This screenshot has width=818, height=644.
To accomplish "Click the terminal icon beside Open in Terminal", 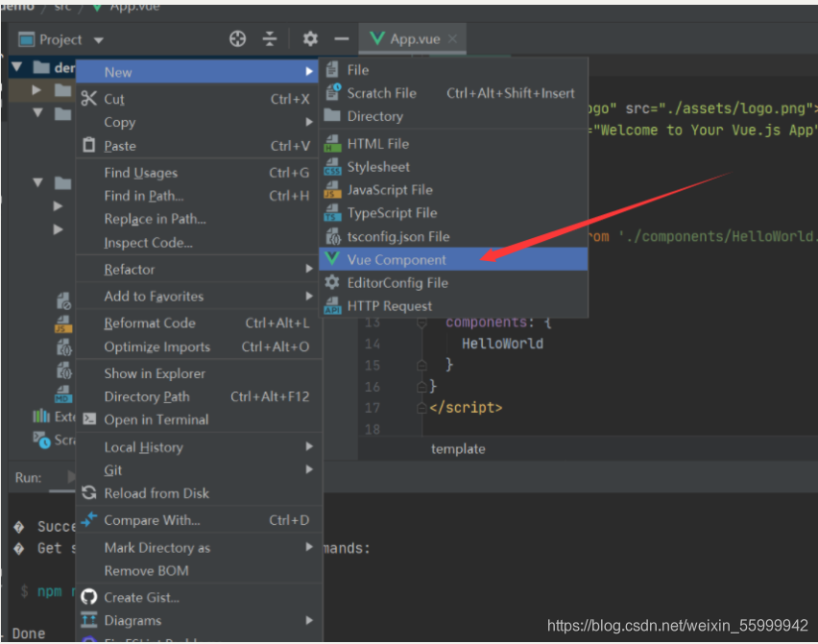I will tap(89, 418).
